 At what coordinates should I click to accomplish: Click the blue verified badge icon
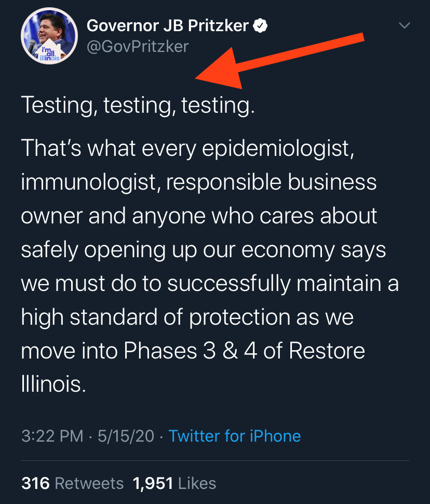[x=260, y=25]
